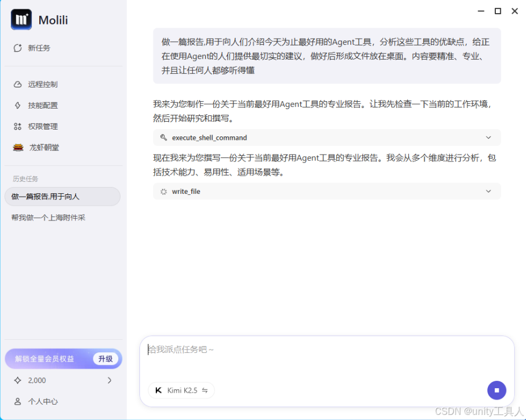Open 技能配置 skill configuration icon

(18, 106)
